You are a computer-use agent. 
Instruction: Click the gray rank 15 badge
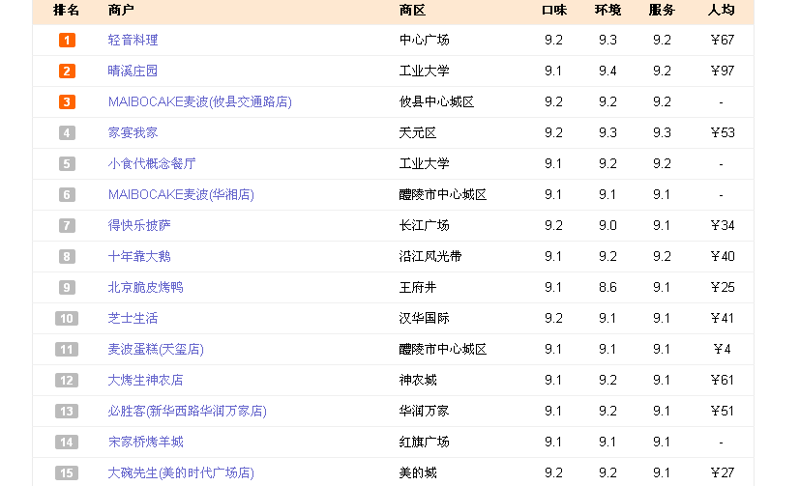pos(67,473)
